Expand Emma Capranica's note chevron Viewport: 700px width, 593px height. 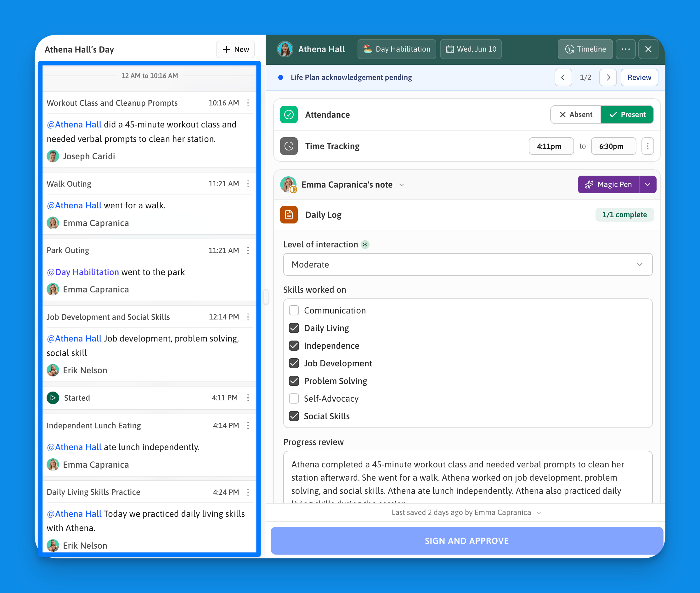point(401,185)
